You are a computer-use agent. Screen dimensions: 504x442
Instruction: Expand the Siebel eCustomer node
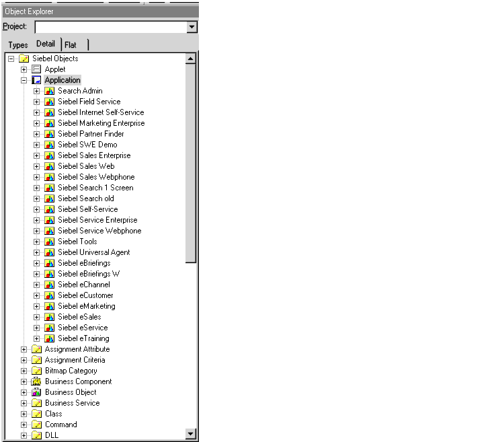tap(37, 295)
